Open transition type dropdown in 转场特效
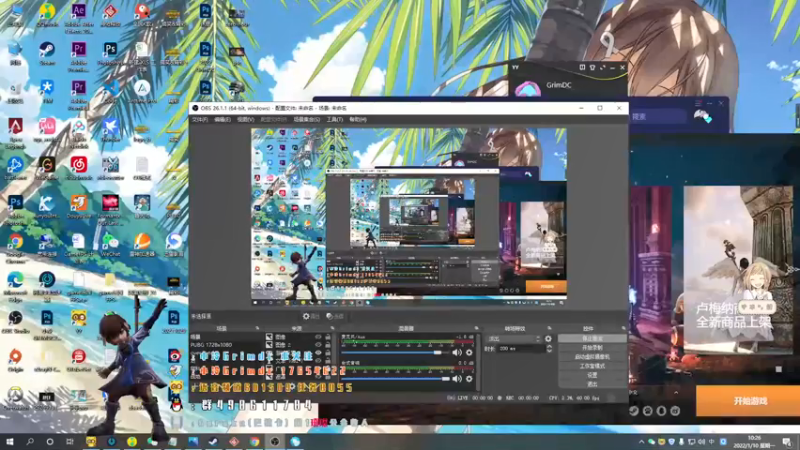This screenshot has width=800, height=450. click(x=514, y=339)
